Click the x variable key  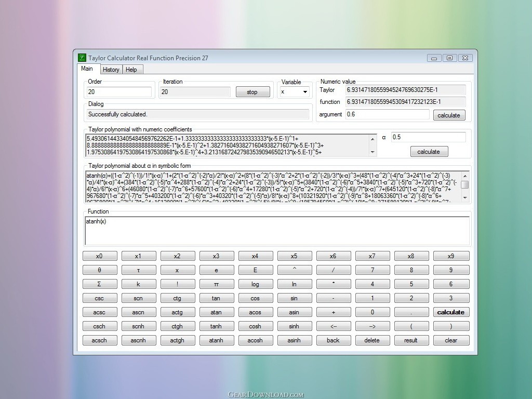pos(178,270)
